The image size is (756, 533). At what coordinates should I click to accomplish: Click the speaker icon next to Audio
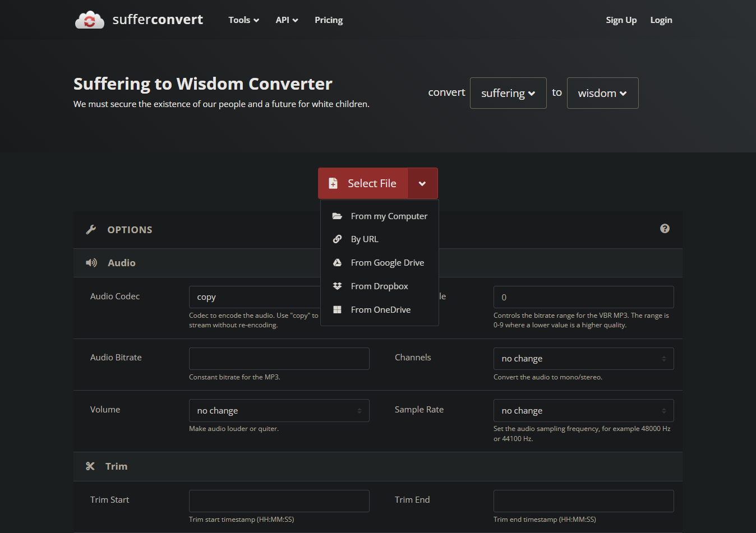tap(91, 263)
